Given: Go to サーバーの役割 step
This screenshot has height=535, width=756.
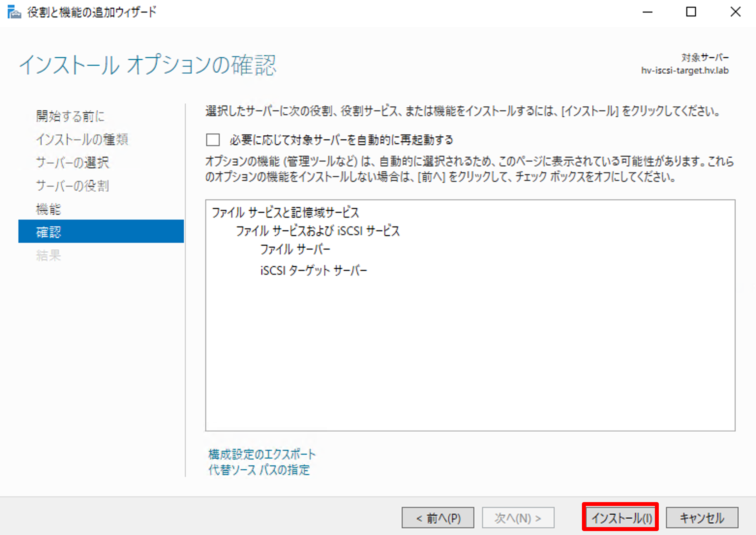Looking at the screenshot, I should (x=73, y=186).
